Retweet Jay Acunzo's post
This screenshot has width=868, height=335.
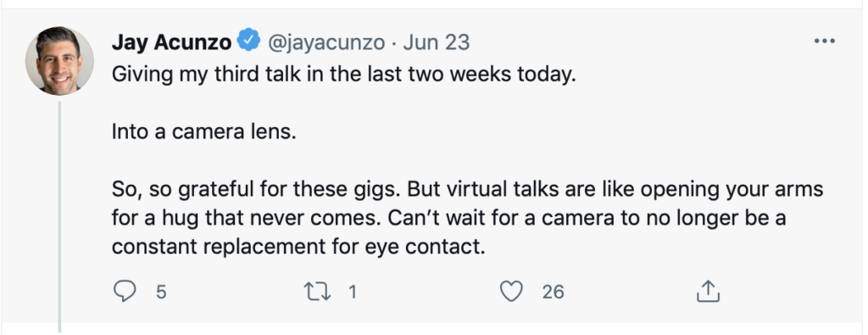pyautogui.click(x=318, y=291)
